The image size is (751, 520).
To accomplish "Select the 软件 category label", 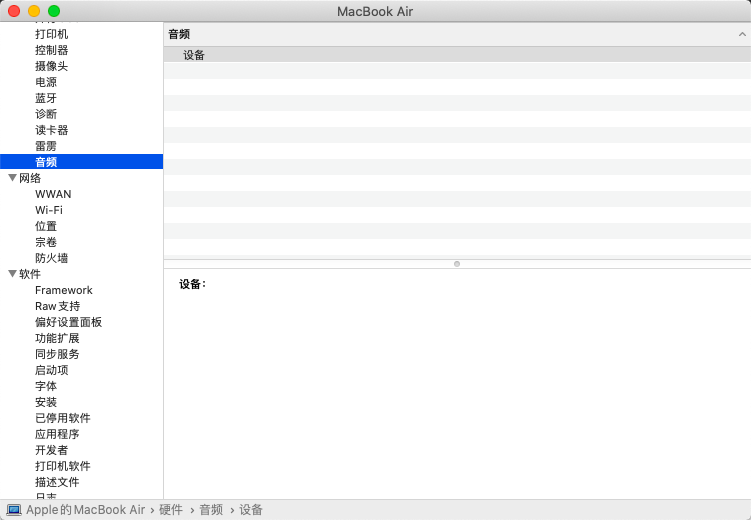I will (30, 274).
